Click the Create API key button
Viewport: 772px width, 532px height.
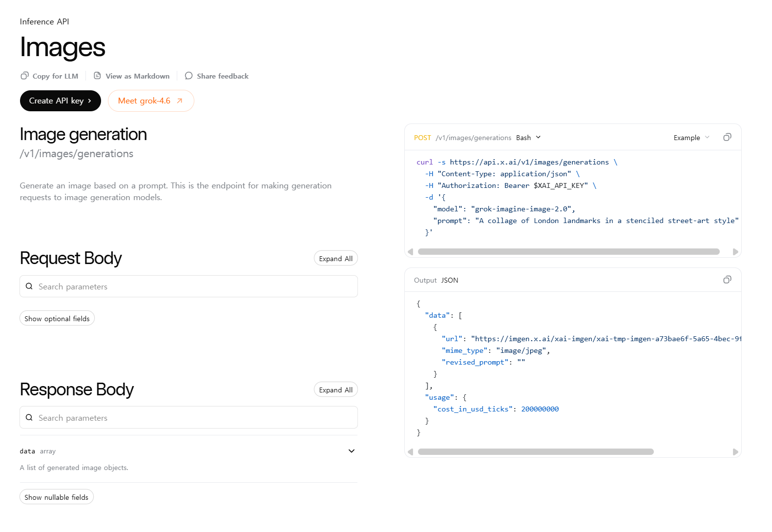[61, 101]
